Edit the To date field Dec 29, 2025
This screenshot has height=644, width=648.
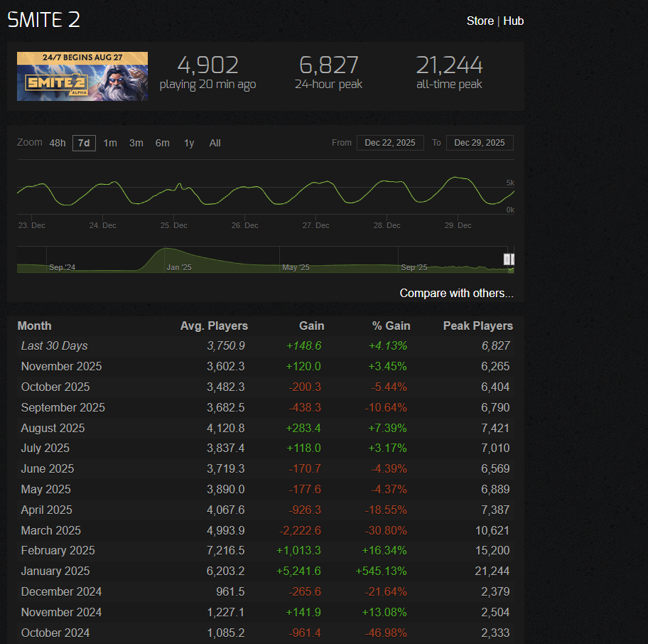(480, 143)
